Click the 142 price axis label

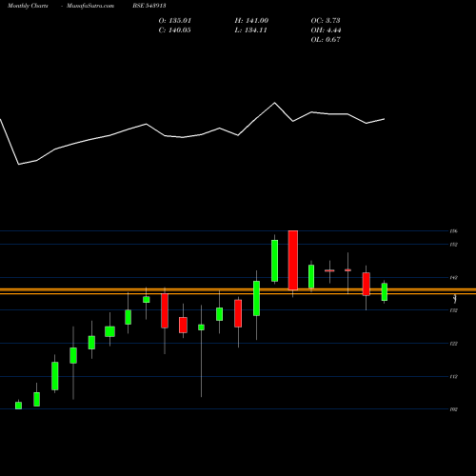[454, 278]
